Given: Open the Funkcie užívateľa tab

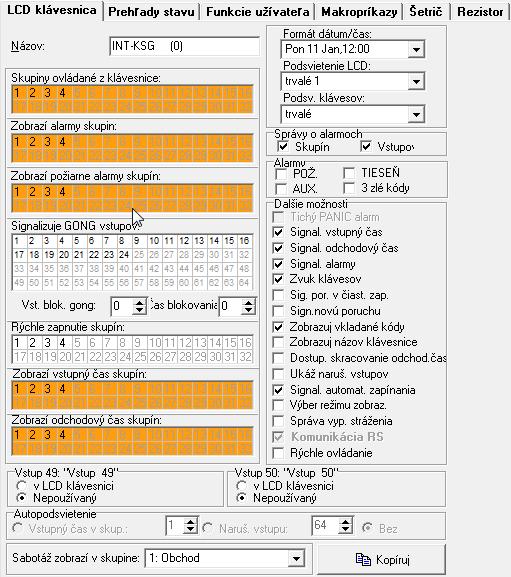Looking at the screenshot, I should click(258, 12).
